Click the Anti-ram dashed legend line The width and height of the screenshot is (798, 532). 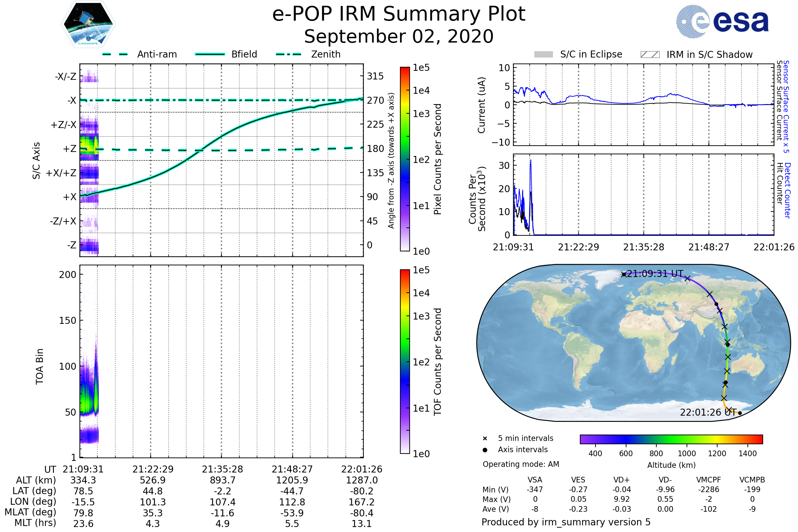115,54
